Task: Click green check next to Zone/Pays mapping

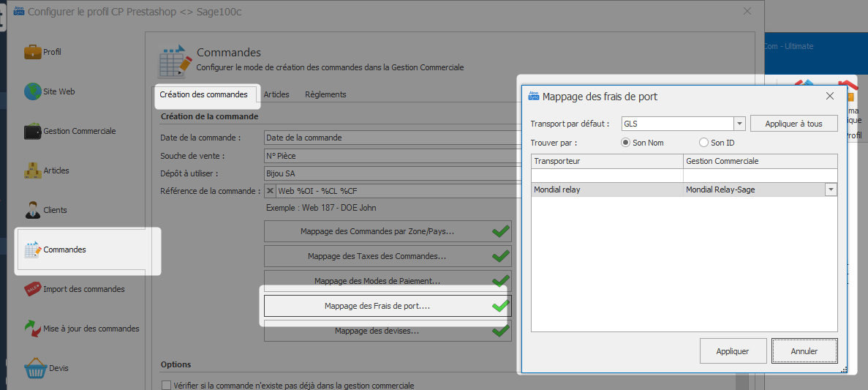Action: 500,231
